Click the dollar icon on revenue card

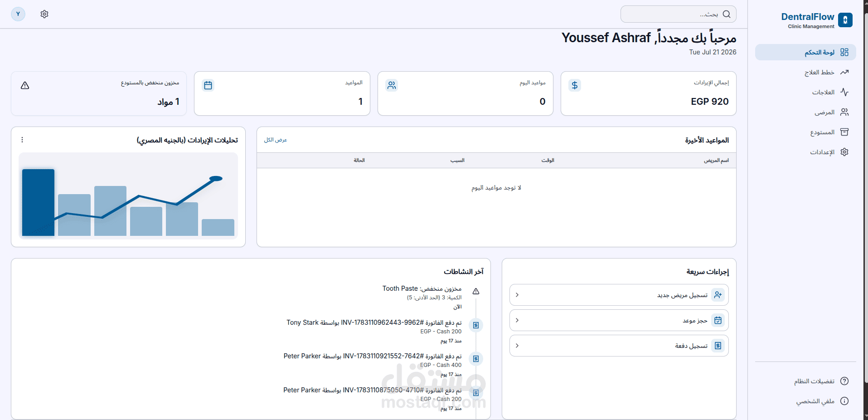pos(574,85)
